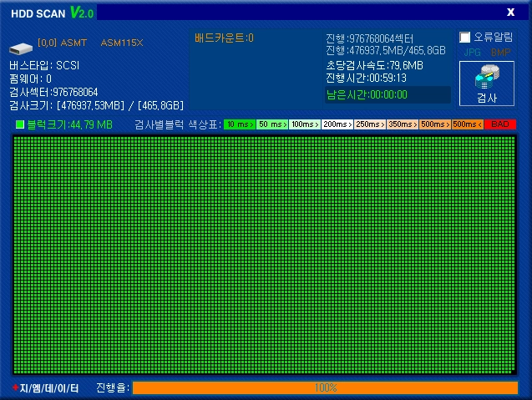Click the 500ms < color swatch
Viewport: 532px width, 400px height.
tap(468, 124)
